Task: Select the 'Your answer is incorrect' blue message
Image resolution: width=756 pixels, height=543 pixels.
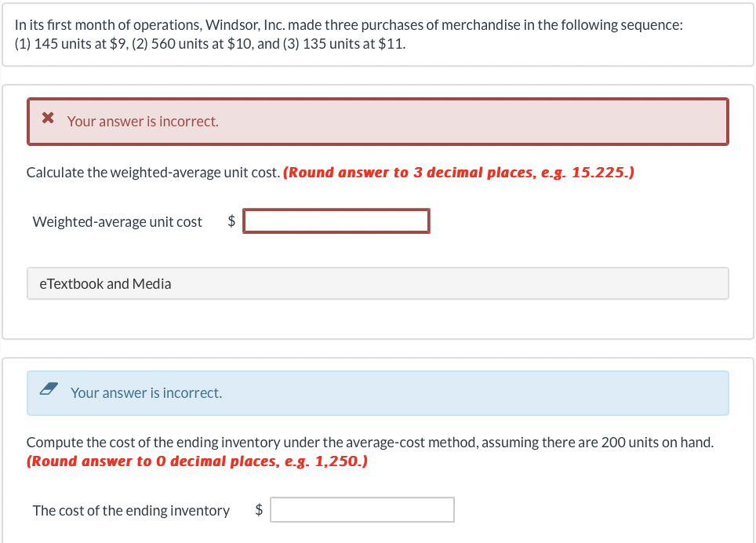Action: tap(147, 392)
